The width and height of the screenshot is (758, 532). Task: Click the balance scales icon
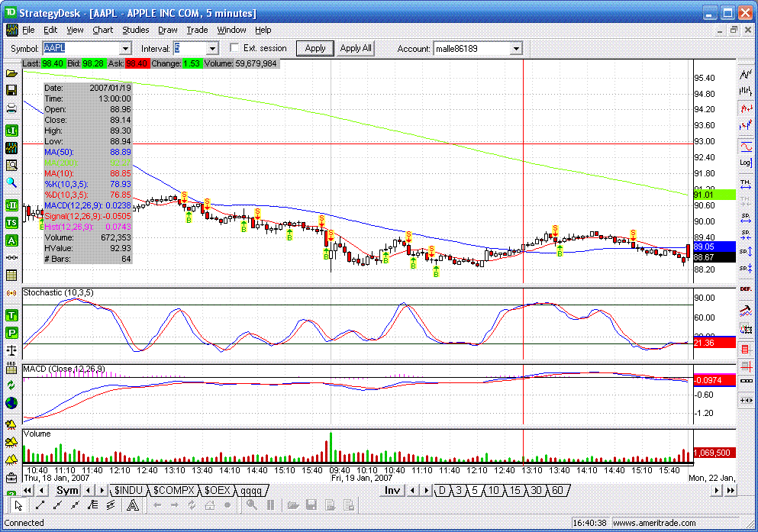point(11,350)
